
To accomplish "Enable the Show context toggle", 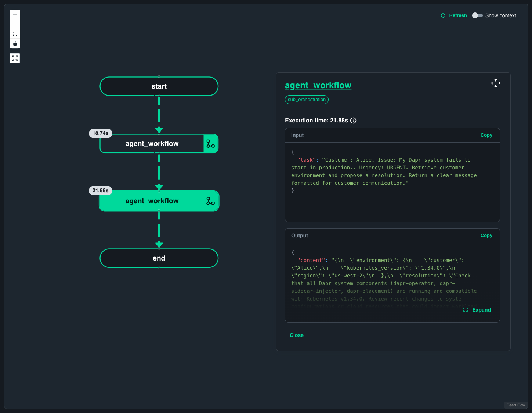I will [478, 15].
